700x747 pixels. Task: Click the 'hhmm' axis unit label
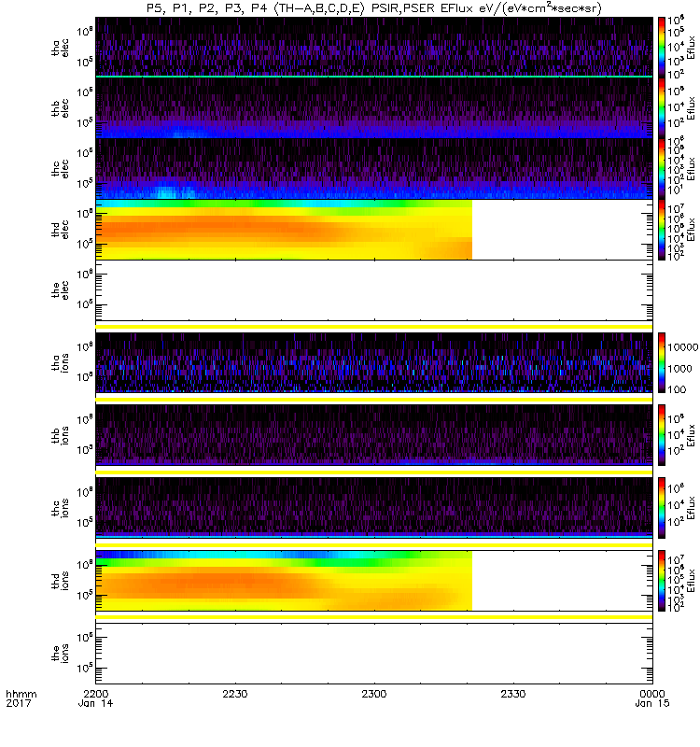coord(21,694)
